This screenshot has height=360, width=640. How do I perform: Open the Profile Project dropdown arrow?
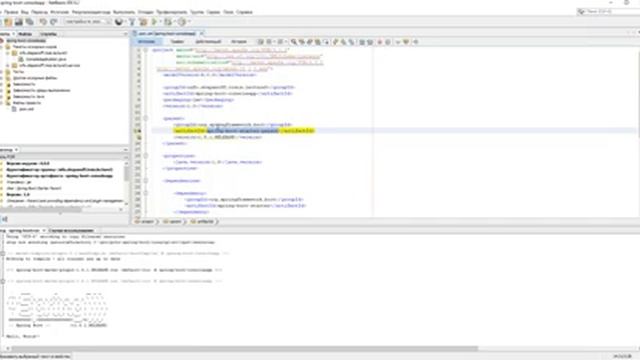pos(189,22)
